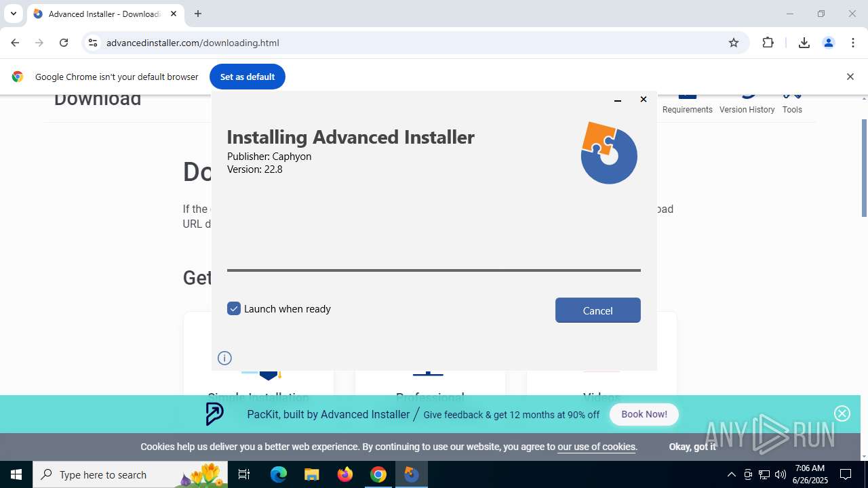Image resolution: width=868 pixels, height=488 pixels.
Task: Open Chrome extensions menu
Action: (x=768, y=43)
